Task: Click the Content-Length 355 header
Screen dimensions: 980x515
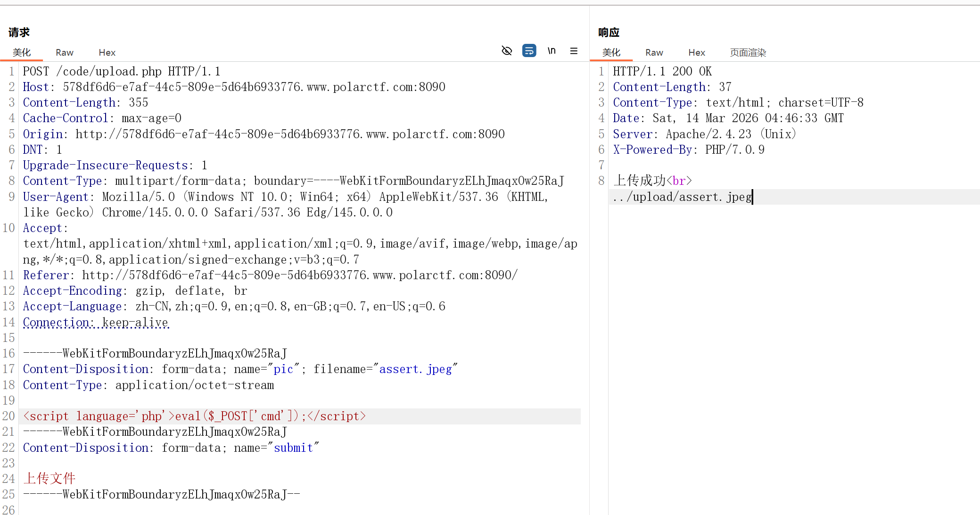Action: (x=85, y=102)
